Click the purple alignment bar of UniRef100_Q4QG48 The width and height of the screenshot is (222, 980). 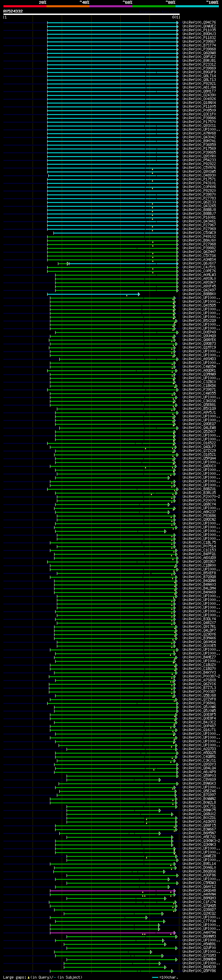click(x=113, y=891)
